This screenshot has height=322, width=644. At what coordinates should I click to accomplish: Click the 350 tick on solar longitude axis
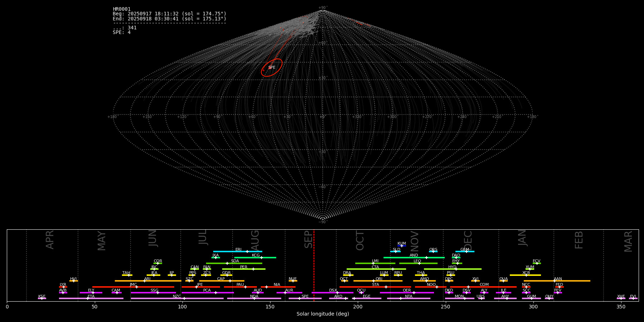[621, 307]
